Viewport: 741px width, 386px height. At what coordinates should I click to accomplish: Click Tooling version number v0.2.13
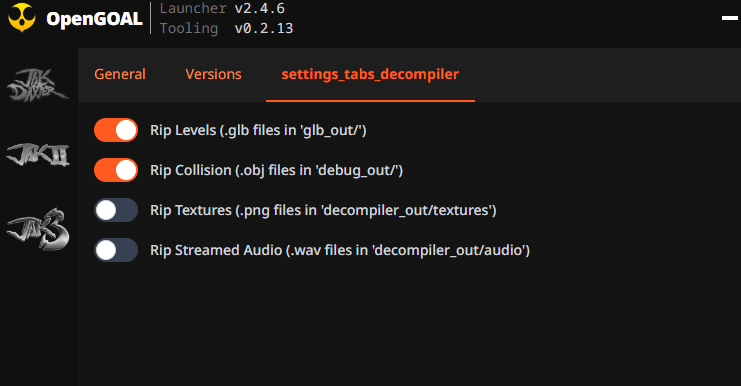pos(264,28)
